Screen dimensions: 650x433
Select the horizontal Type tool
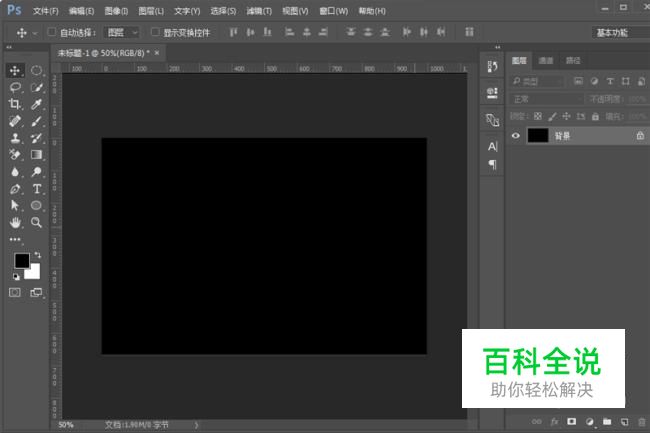click(x=36, y=188)
